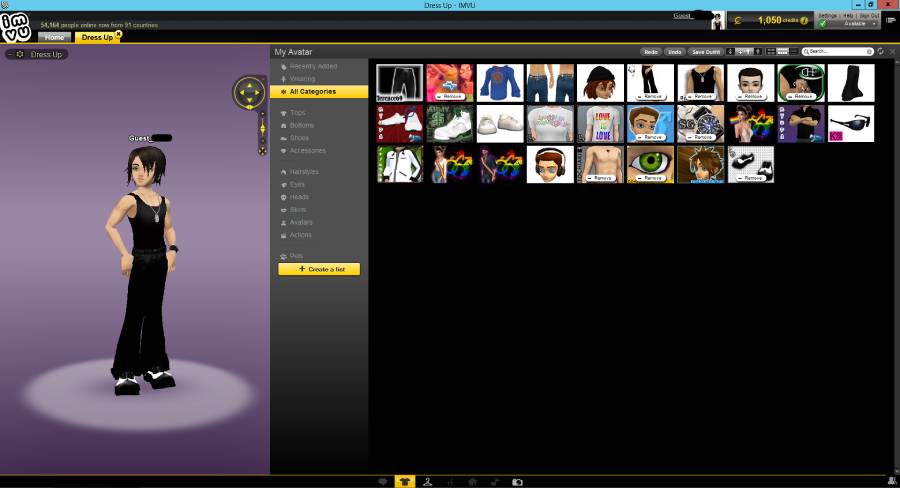Close the Dress Up tab with its x
Viewport: 900px width, 488px height.
(x=119, y=34)
